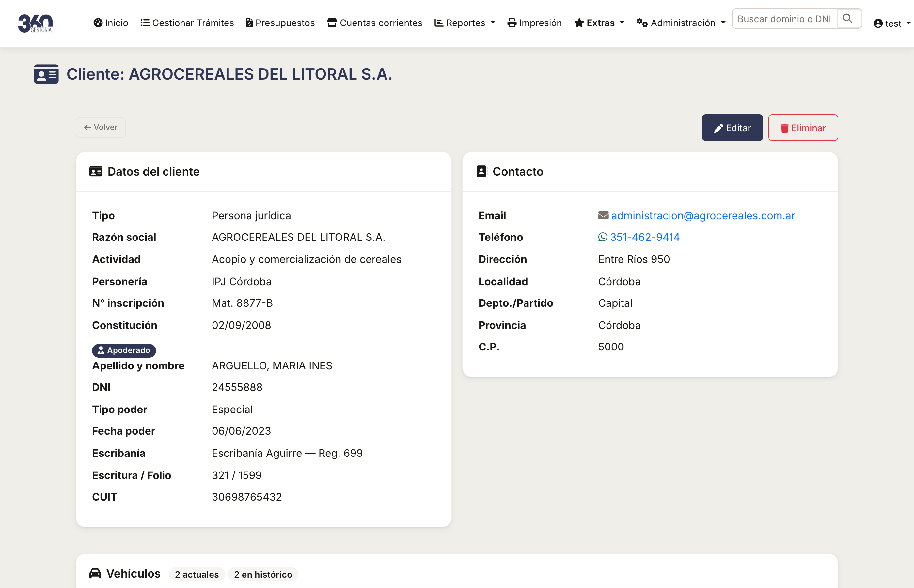Click the Reportes chart icon
914x588 pixels.
coord(439,23)
